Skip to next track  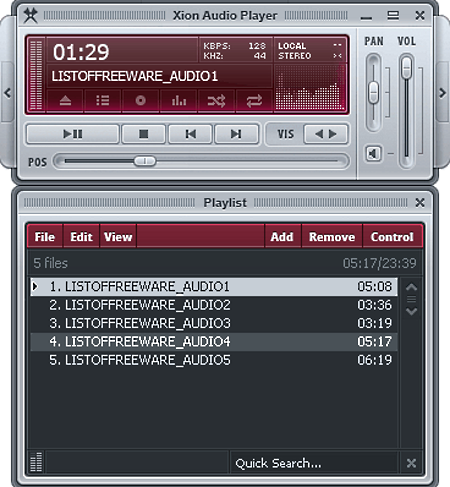pos(236,134)
